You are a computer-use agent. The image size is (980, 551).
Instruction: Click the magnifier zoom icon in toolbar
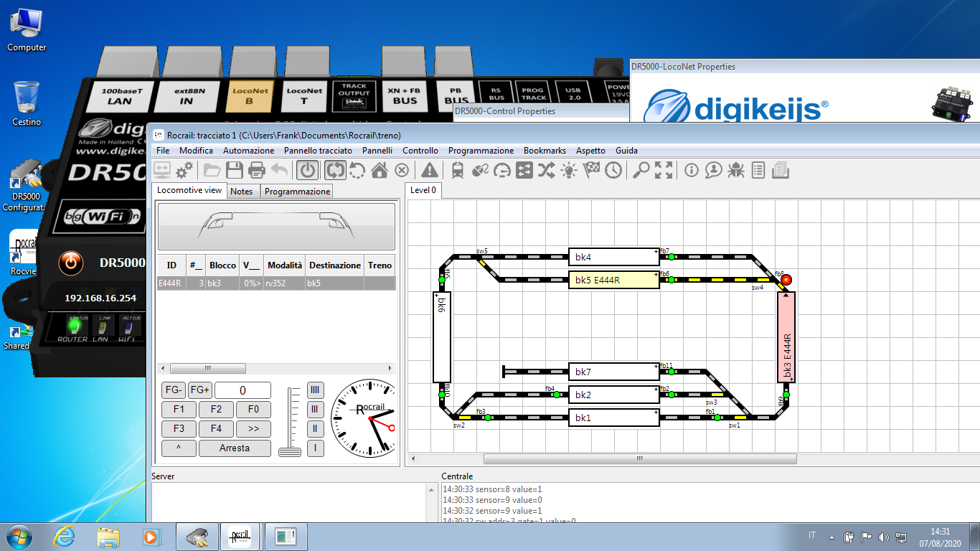[x=641, y=170]
